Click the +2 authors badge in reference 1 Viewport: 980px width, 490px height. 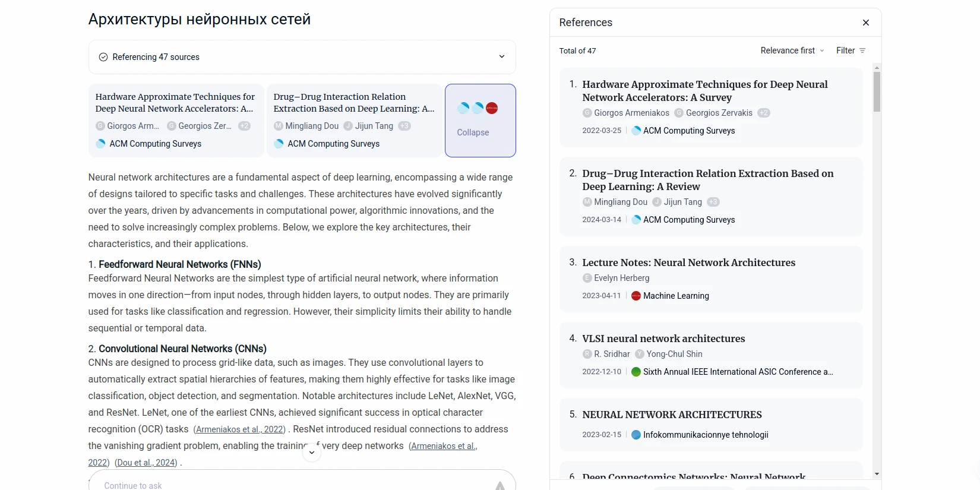(764, 113)
